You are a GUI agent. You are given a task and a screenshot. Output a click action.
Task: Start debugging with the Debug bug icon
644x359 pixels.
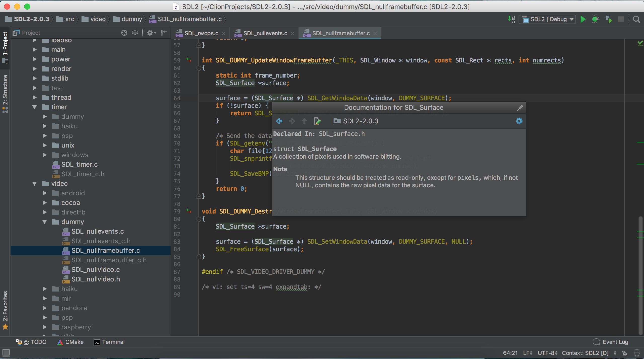point(595,19)
